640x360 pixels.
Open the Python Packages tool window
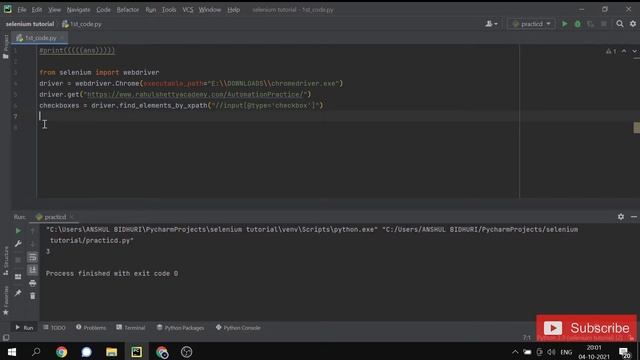[180, 328]
